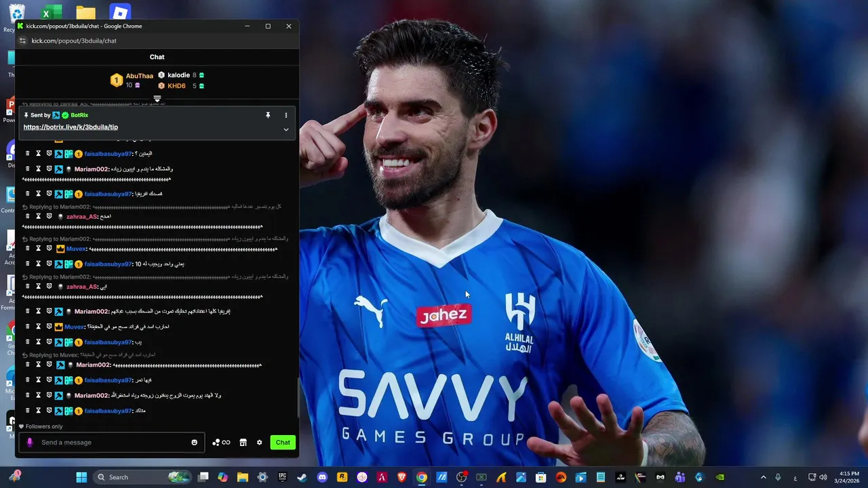Open the yellow folder on the desktop
Viewport: 868px width, 488px height.
pyautogui.click(x=85, y=12)
